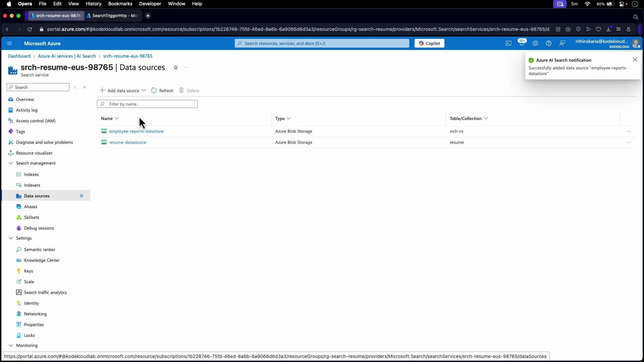Viewport: 644px width, 362px height.
Task: Click Azure AI services breadcrumb
Action: pyautogui.click(x=67, y=56)
